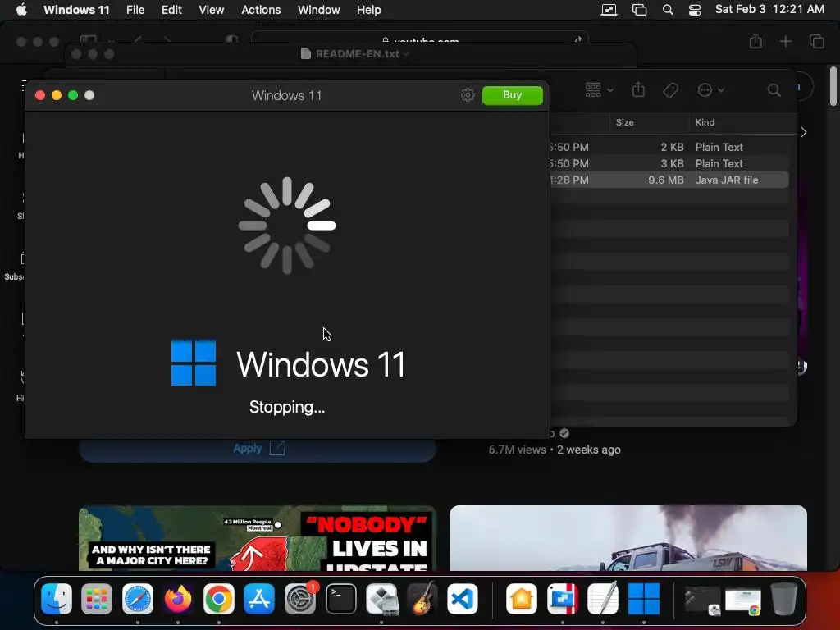Click the date and time in menu bar

tap(769, 10)
